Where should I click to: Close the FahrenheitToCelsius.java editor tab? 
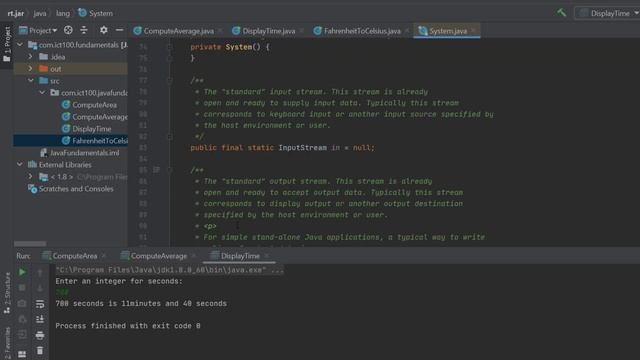[x=407, y=31]
